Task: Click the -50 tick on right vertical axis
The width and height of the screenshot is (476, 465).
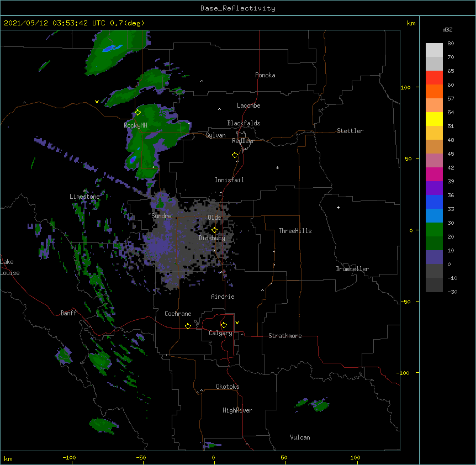Action: (x=405, y=302)
